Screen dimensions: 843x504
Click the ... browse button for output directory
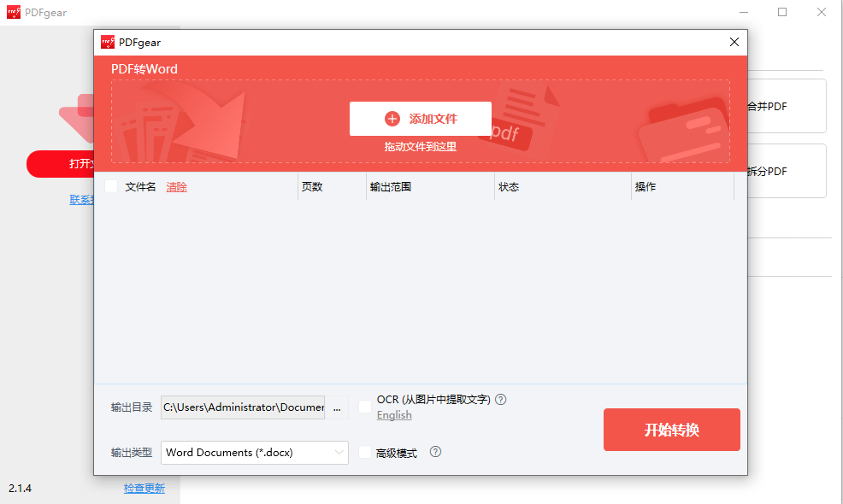[337, 407]
